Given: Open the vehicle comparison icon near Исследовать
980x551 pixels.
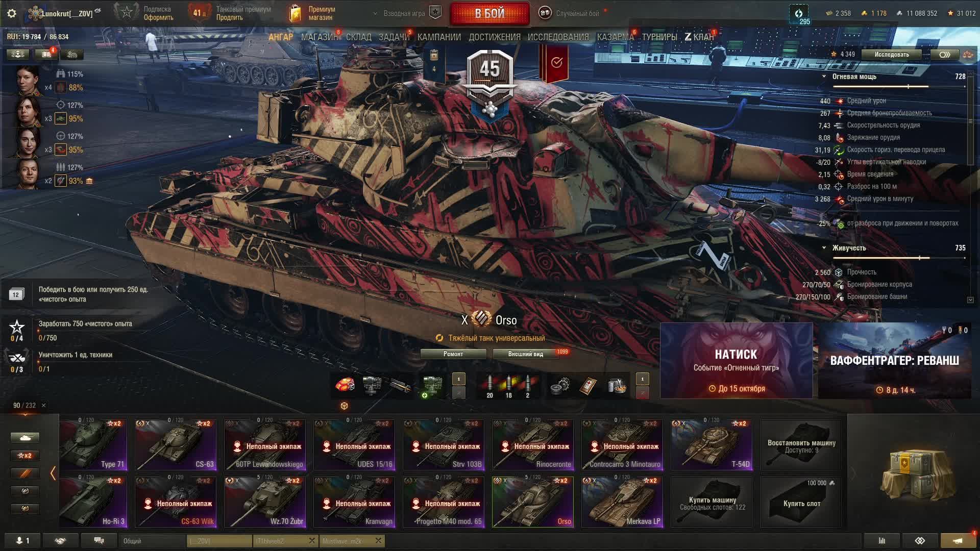Looking at the screenshot, I should 944,55.
